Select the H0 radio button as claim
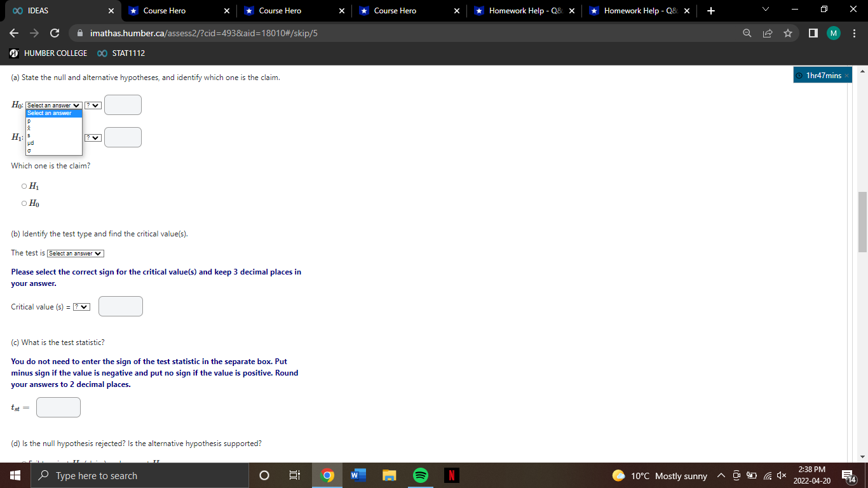The width and height of the screenshot is (868, 488). [24, 203]
